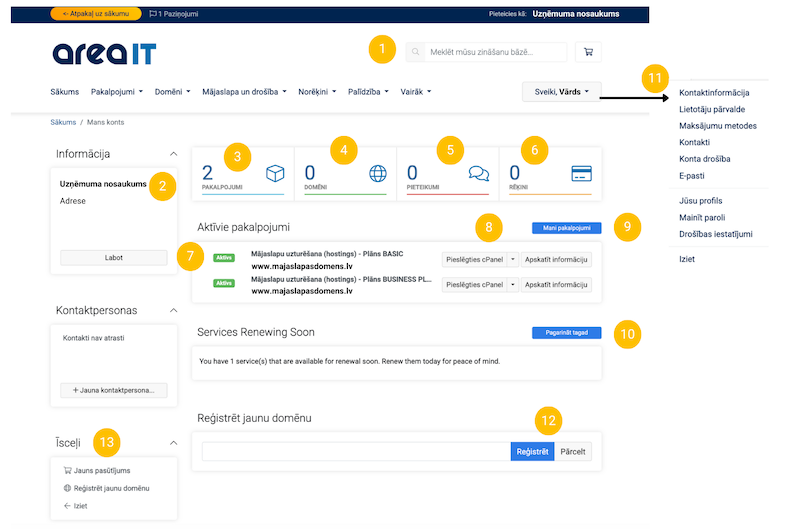Open the Sveiki, Vārds account dropdown

pyautogui.click(x=562, y=92)
